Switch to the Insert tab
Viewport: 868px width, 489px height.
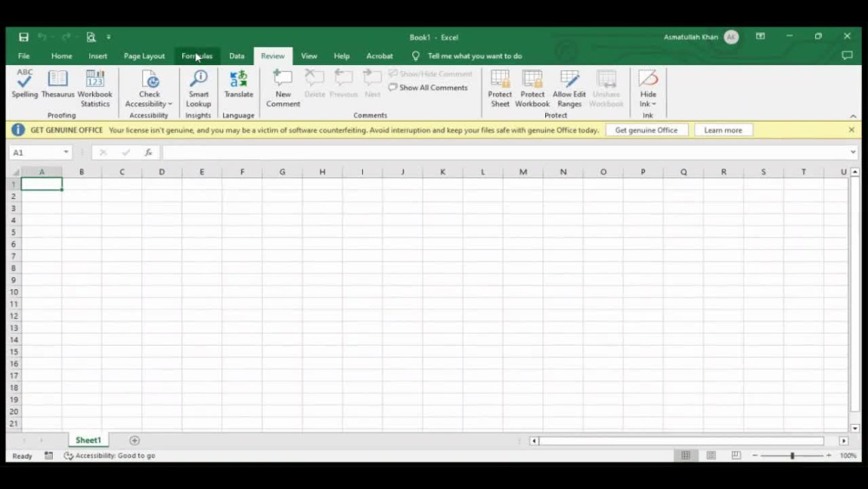coord(98,56)
